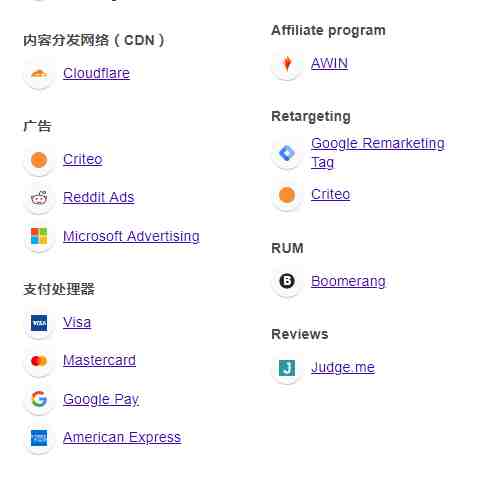The height and width of the screenshot is (479, 485).
Task: Click the Google Pay G icon
Action: 39,399
